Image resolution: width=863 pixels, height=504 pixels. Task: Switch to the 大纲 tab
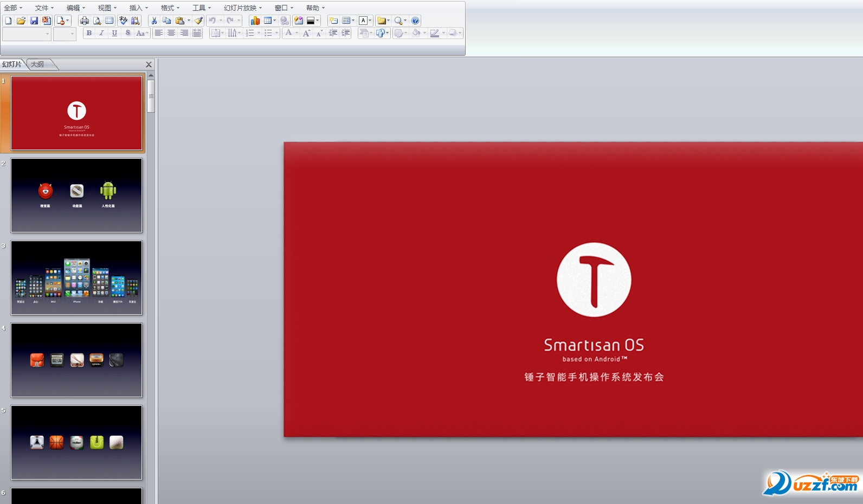click(37, 64)
